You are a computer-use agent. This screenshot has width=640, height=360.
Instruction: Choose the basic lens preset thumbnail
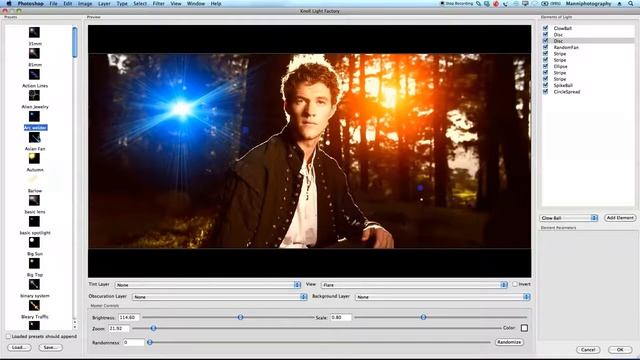coord(34,200)
